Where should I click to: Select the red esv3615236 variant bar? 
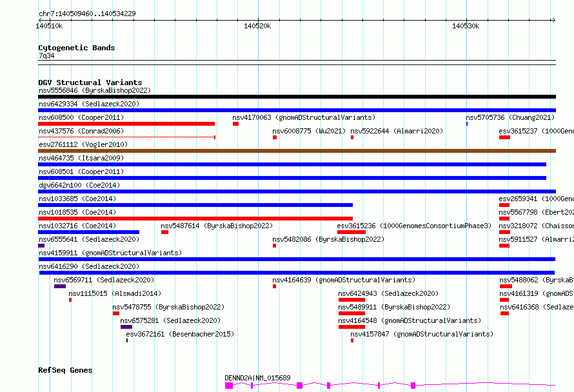(x=351, y=232)
